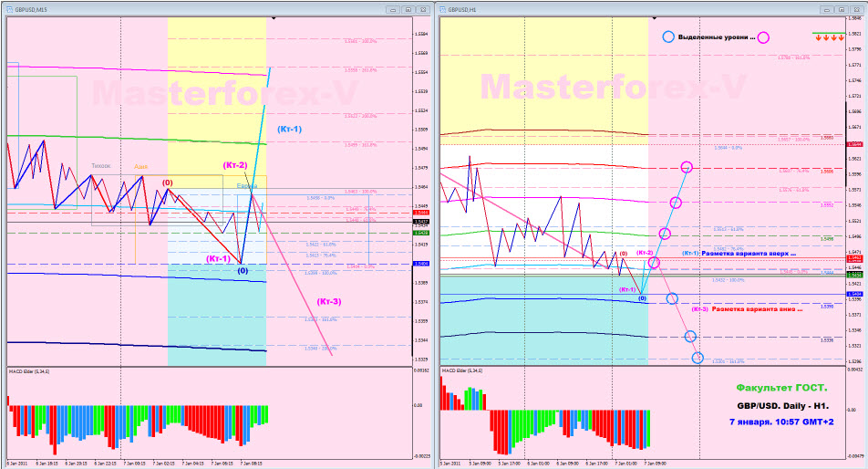Click MACD Elder indicator label in M15 window
Screen dimensions: 868x469
(x=29, y=371)
